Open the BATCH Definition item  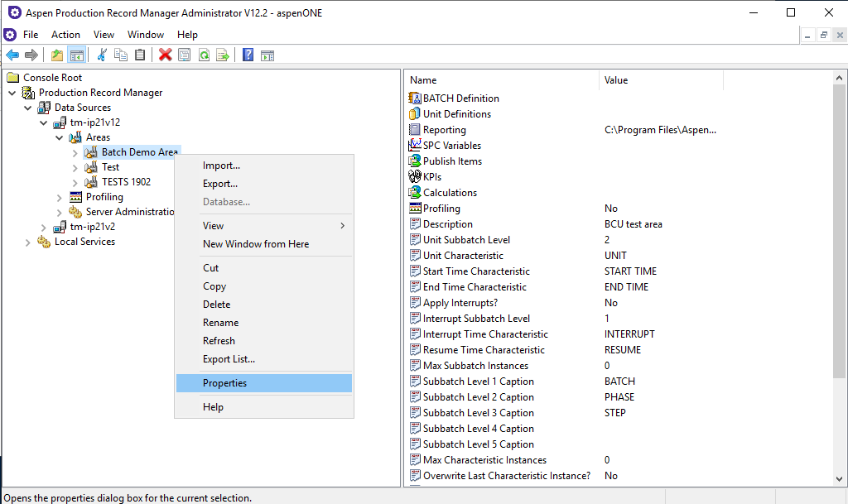(x=460, y=98)
